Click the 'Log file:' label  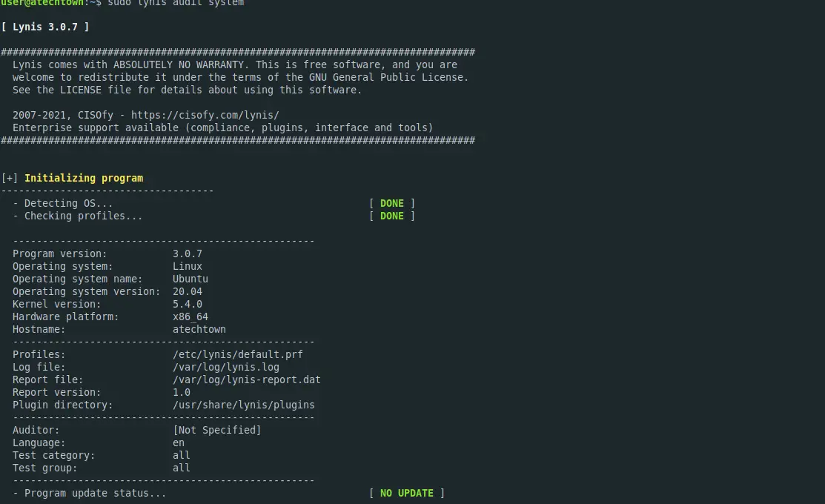(39, 367)
